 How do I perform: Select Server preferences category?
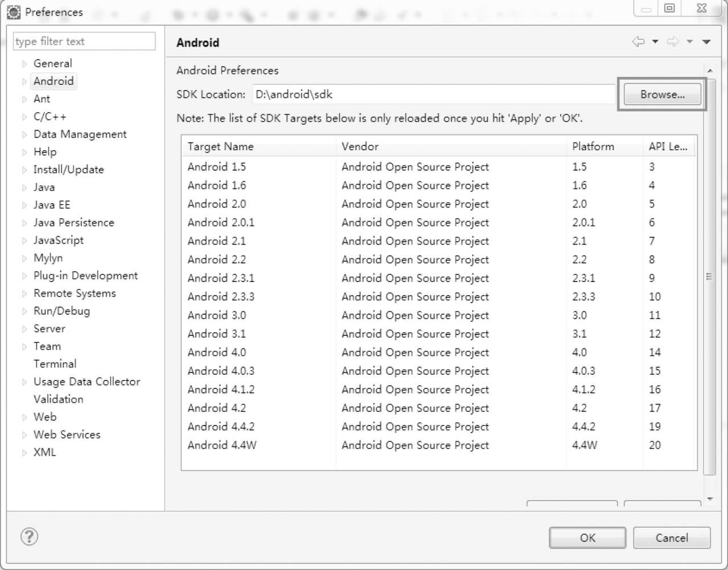click(x=49, y=328)
